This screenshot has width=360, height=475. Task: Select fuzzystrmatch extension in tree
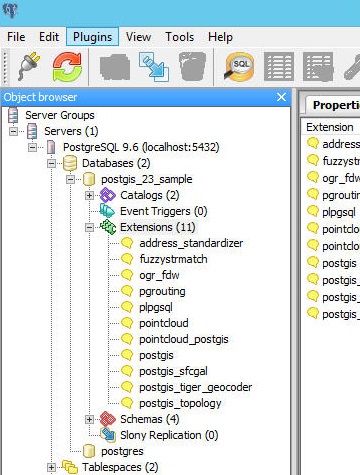point(173,259)
